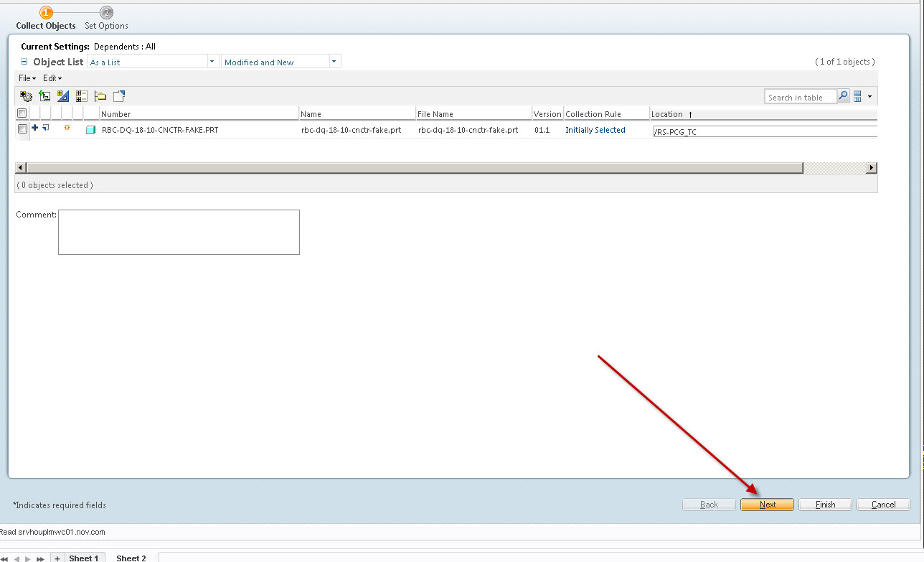Open the As a List view dropdown
Viewport: 924px width, 562px height.
212,62
